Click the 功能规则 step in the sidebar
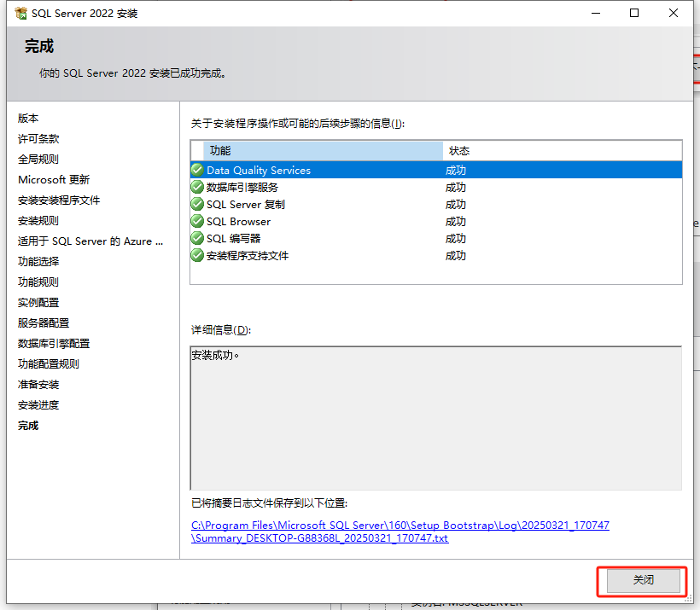 click(38, 282)
